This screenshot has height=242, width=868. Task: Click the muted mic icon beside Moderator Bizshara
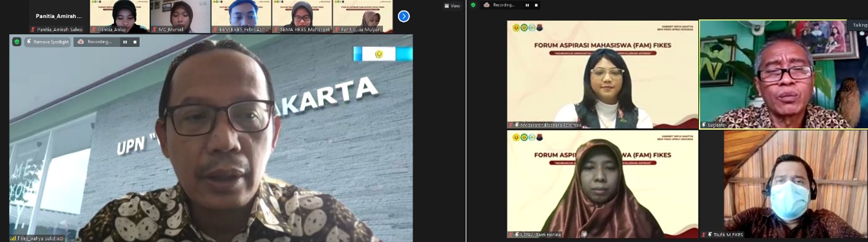(x=511, y=125)
